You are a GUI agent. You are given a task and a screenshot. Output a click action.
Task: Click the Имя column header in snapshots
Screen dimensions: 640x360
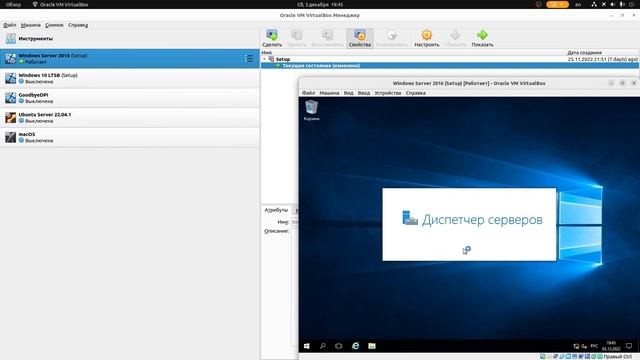[x=267, y=53]
